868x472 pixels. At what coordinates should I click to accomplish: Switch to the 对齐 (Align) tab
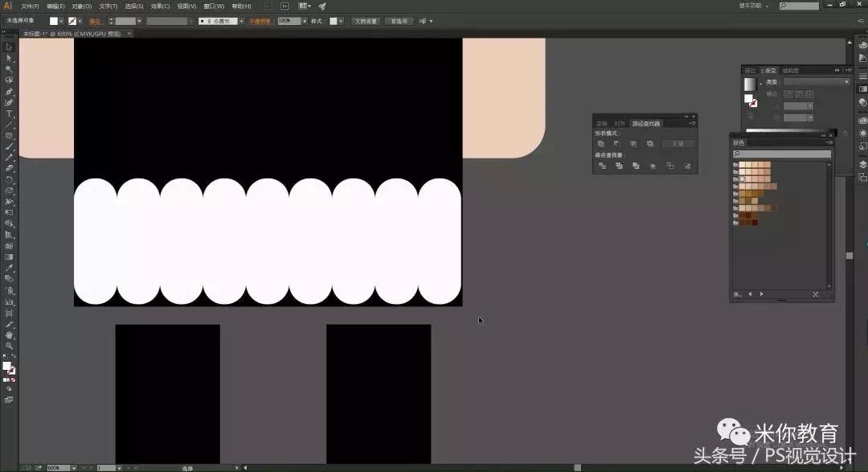[619, 124]
